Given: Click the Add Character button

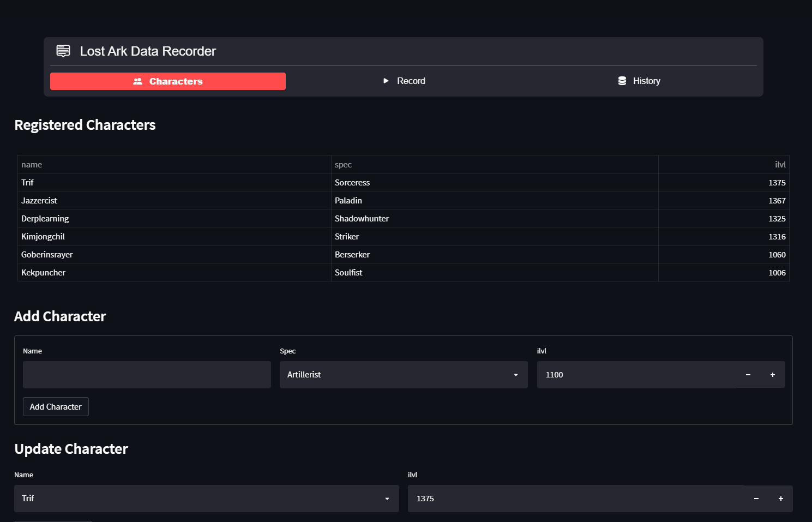Looking at the screenshot, I should click(55, 406).
